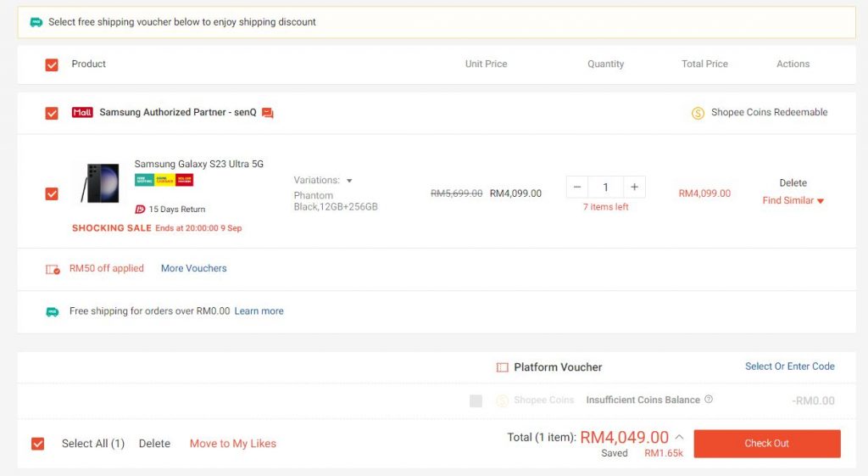
Task: Click the free shipping truck icon in the top banner
Action: (x=36, y=22)
